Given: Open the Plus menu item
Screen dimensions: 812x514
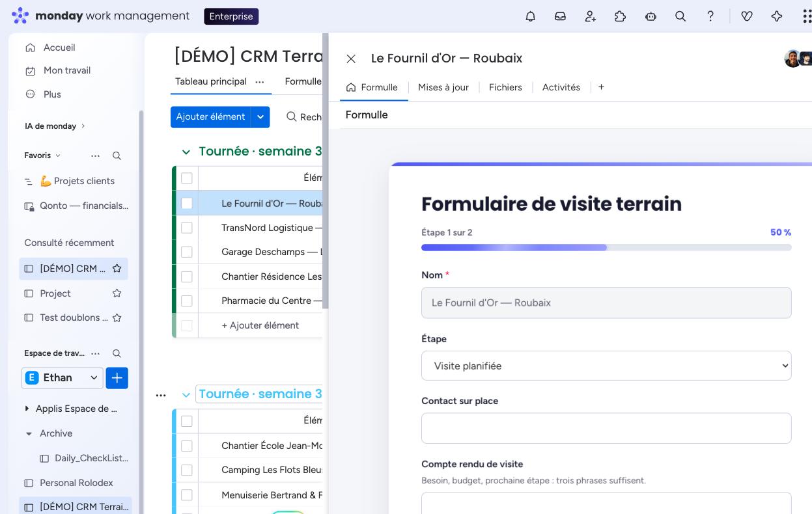Looking at the screenshot, I should 51,94.
